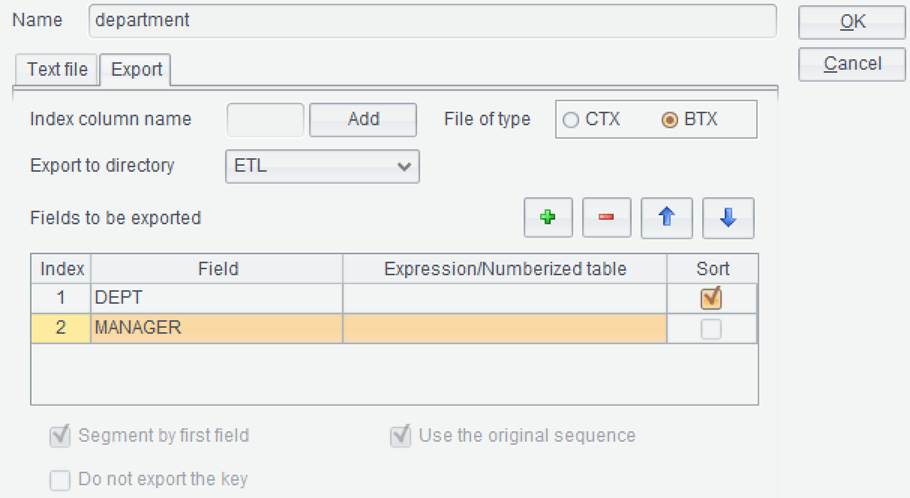Image resolution: width=910 pixels, height=498 pixels.
Task: Toggle the Use the original sequence checkbox
Action: click(x=400, y=436)
